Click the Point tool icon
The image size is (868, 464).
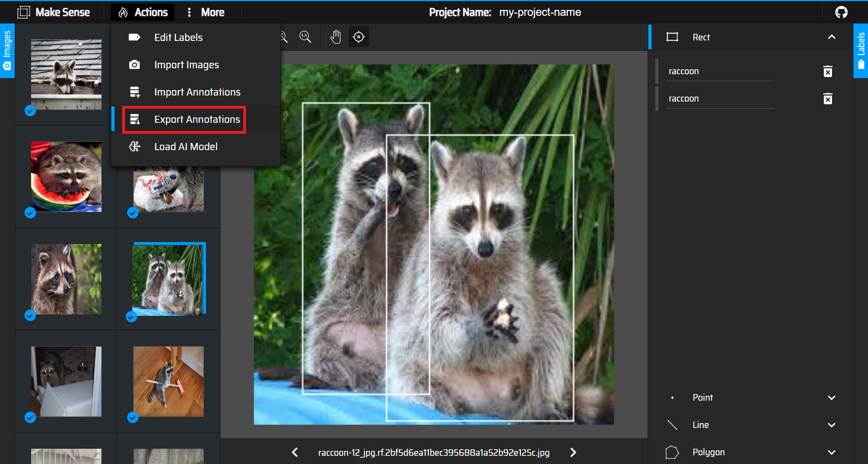click(x=672, y=397)
